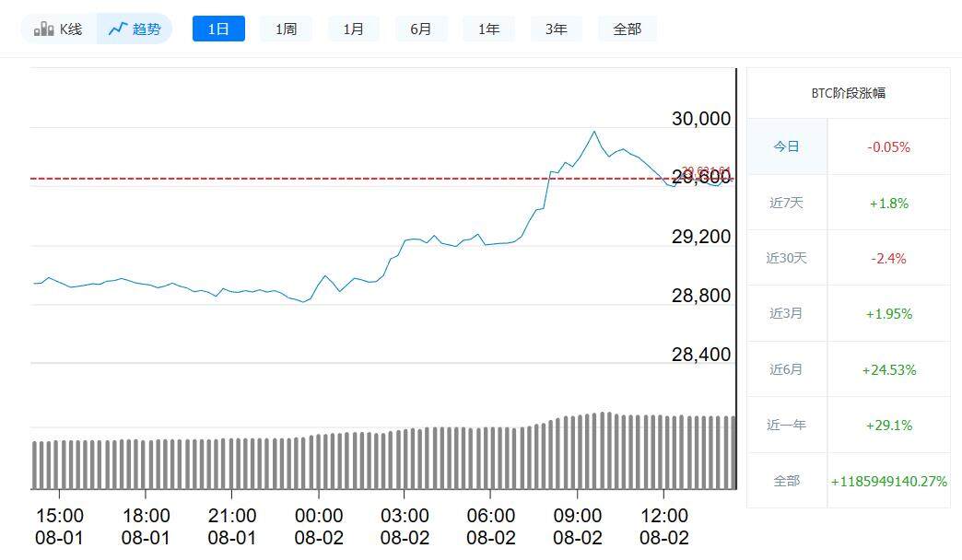Click the 近一年 +29.1% value
Screen dimensions: 962x560
(888, 425)
